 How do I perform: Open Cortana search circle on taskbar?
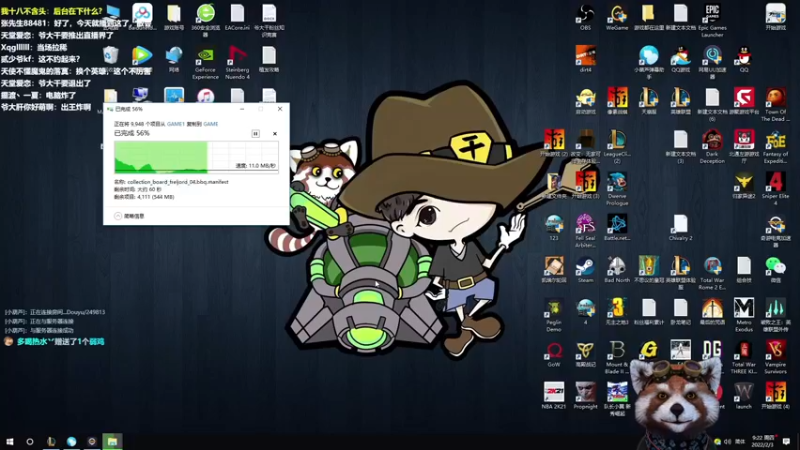coord(30,441)
